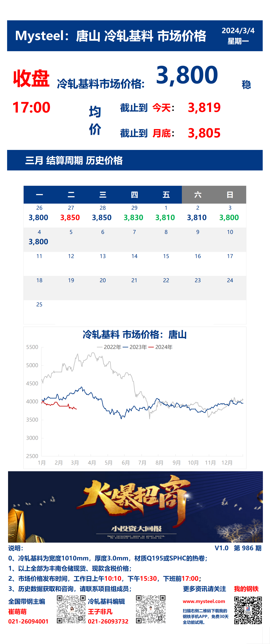Image resolution: width=270 pixels, height=644 pixels.
Task: Click the red 我的钢铁 text
Action: pos(246,589)
